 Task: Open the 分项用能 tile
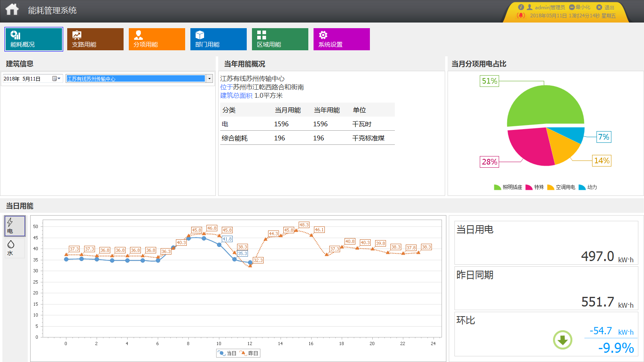click(157, 39)
